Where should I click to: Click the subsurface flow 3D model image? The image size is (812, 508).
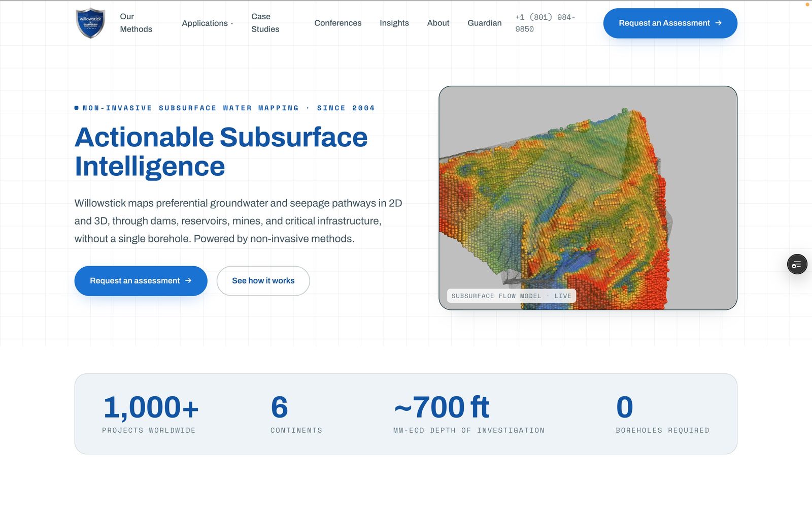(x=588, y=198)
